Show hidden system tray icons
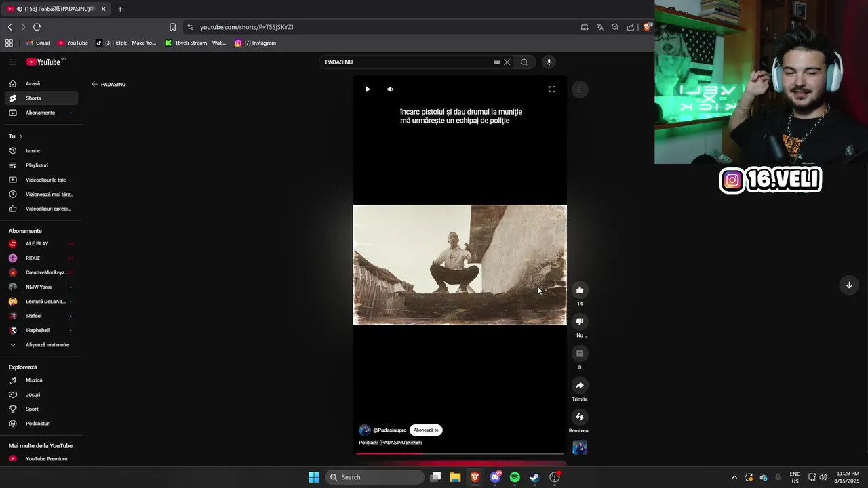The height and width of the screenshot is (488, 868). click(734, 477)
